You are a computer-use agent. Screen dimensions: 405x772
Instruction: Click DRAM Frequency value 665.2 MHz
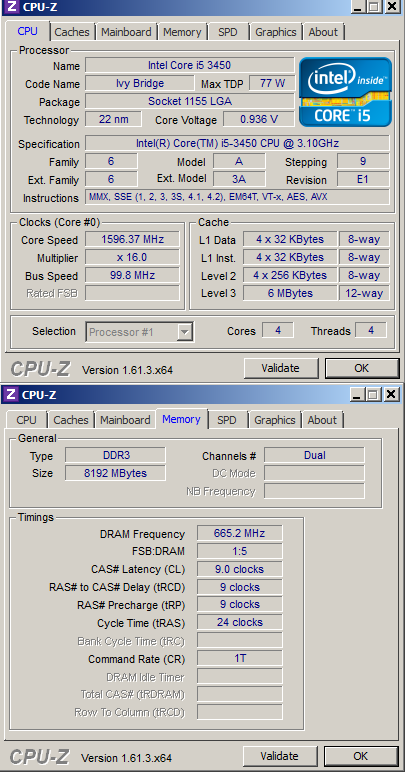(240, 533)
